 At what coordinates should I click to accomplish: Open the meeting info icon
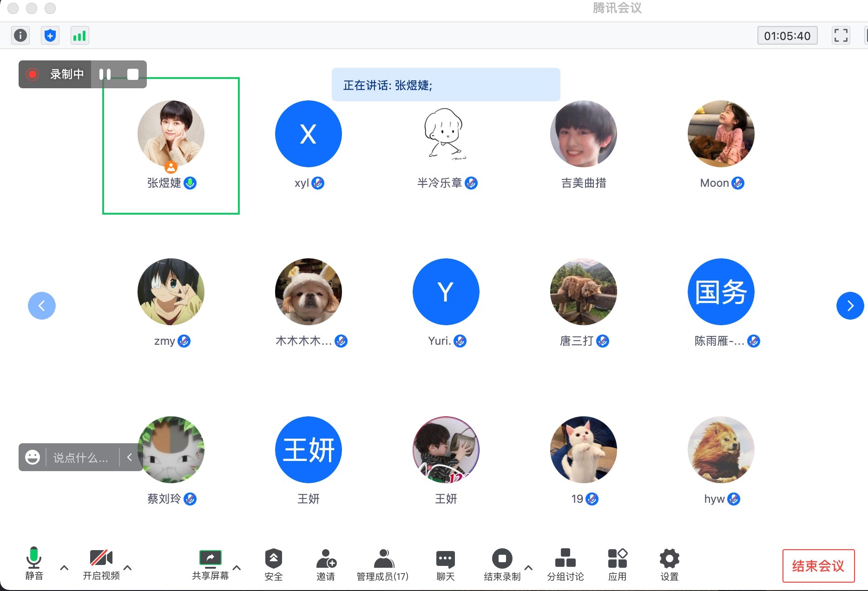point(20,35)
